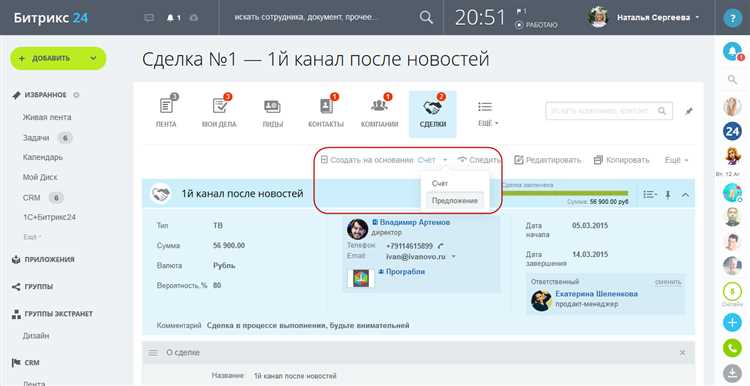Image resolution: width=750 pixels, height=386 pixels.
Task: Open Дизайн extranet group
Action: [x=36, y=336]
